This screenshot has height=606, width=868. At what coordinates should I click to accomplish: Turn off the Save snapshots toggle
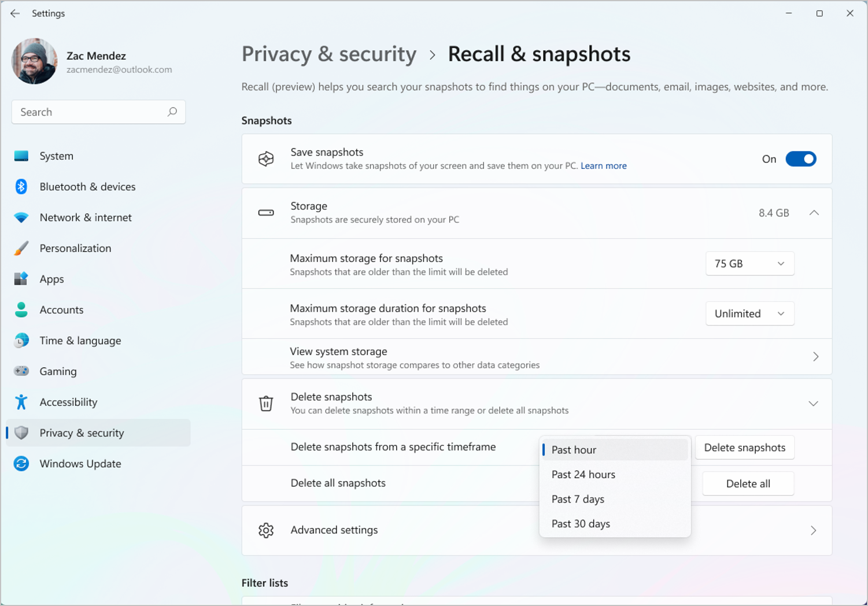click(801, 159)
